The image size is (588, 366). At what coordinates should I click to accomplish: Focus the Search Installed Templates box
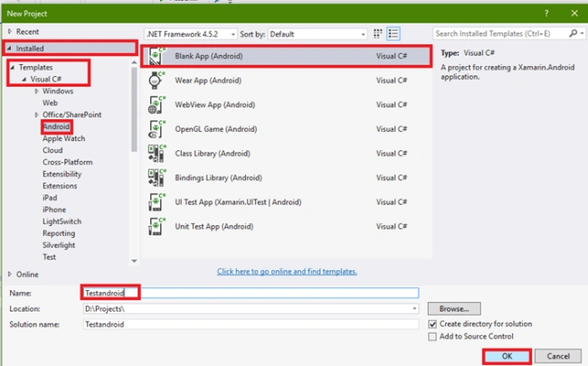click(x=500, y=33)
